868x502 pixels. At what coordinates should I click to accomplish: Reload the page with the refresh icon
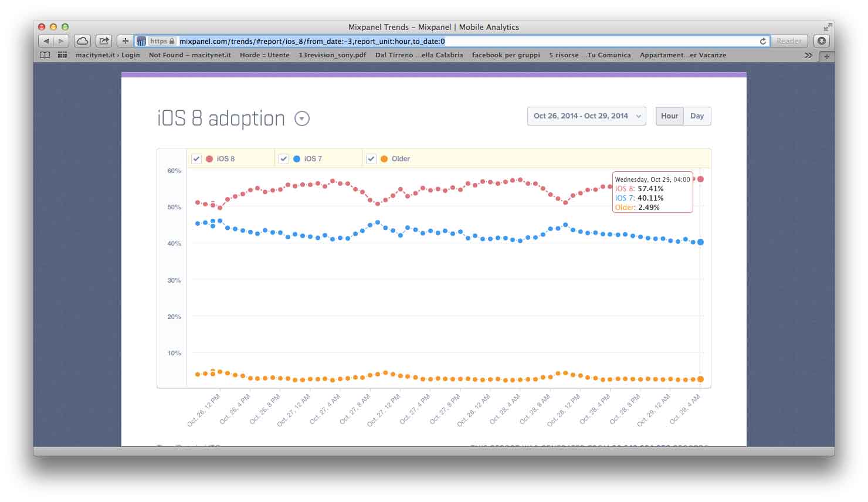(762, 41)
